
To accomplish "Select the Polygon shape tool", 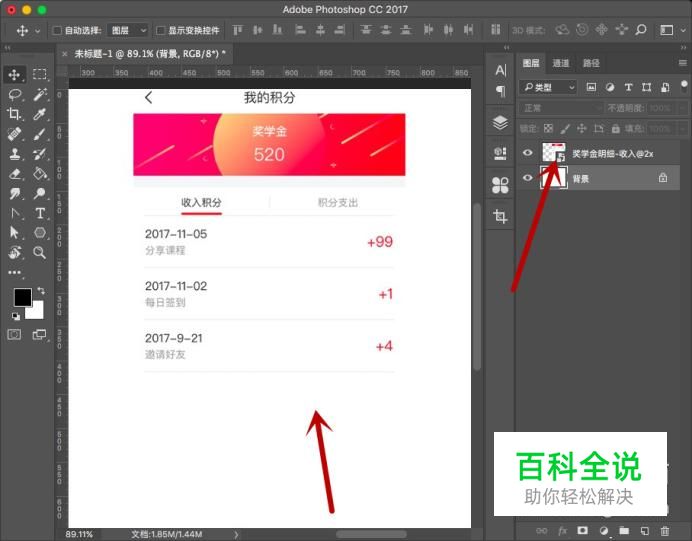I will (40, 233).
